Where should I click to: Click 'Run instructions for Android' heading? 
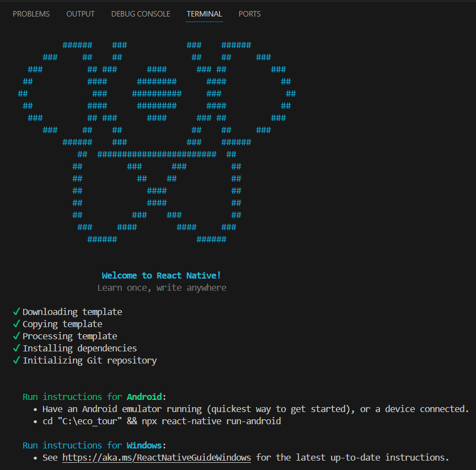[94, 397]
